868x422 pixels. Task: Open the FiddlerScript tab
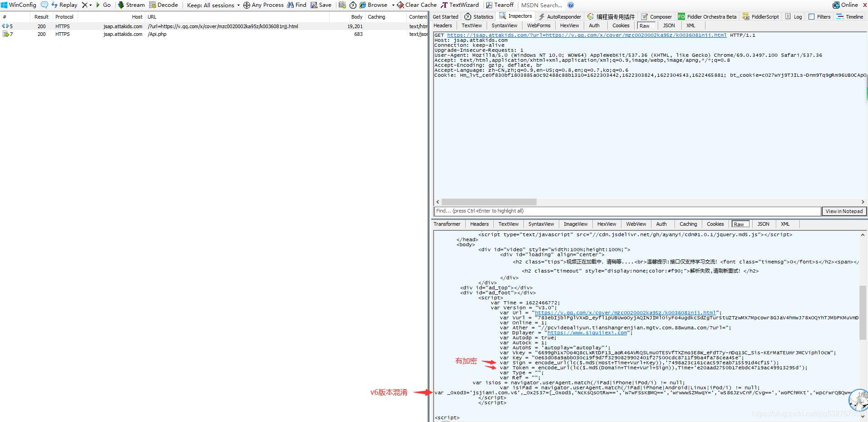760,17
